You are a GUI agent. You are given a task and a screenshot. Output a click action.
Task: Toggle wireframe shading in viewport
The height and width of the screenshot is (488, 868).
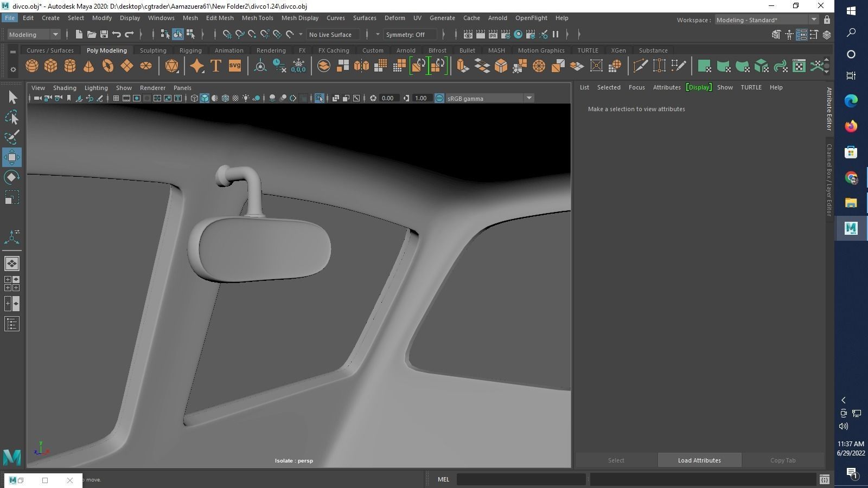194,98
